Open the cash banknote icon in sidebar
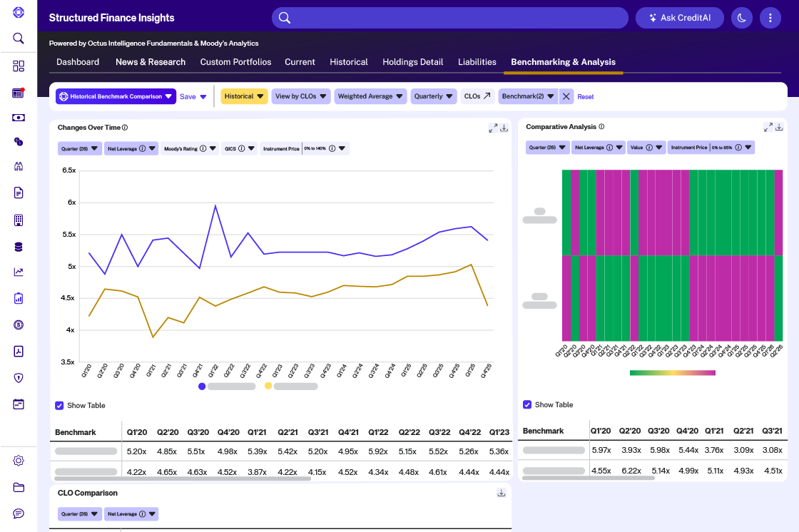The height and width of the screenshot is (532, 799). click(x=19, y=118)
